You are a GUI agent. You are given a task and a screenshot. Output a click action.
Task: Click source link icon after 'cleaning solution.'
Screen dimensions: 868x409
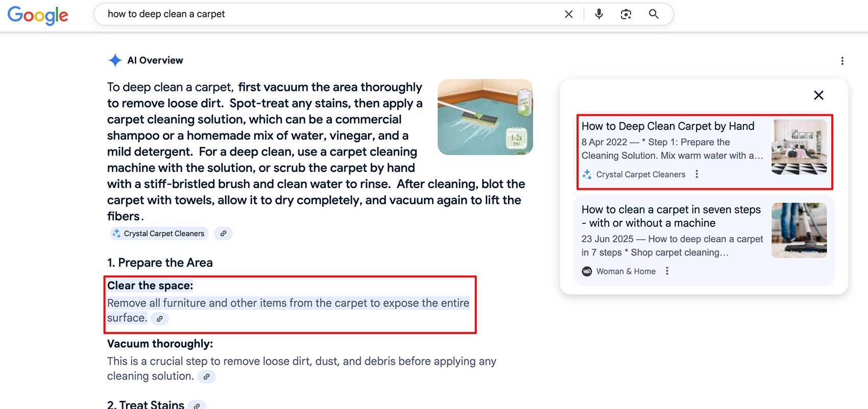[206, 377]
